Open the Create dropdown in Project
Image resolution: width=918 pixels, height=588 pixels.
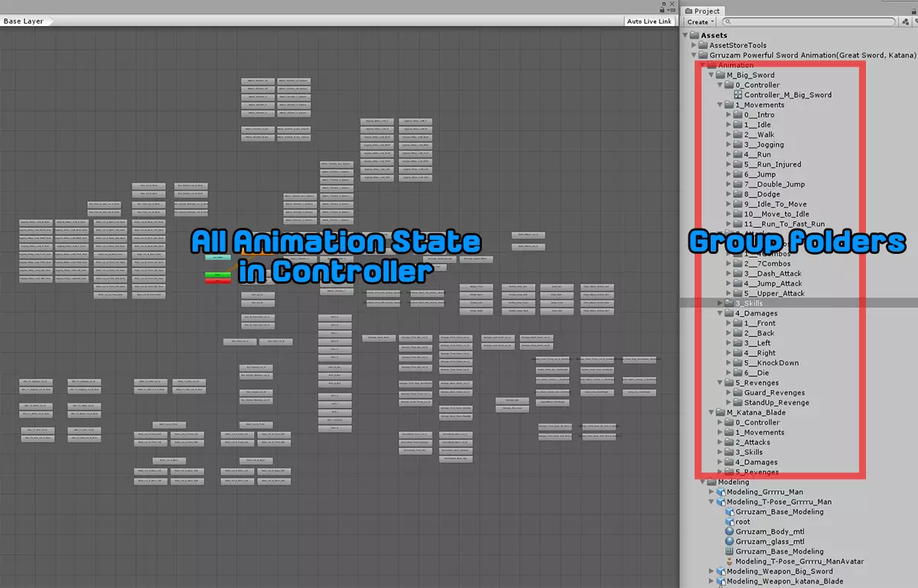click(700, 22)
